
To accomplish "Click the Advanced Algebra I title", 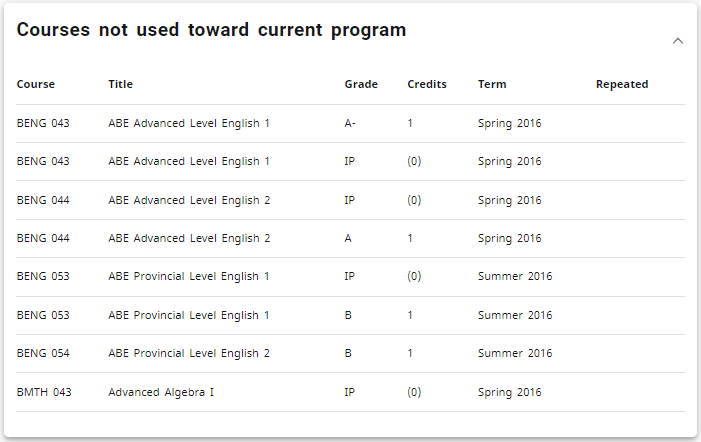I will click(161, 392).
